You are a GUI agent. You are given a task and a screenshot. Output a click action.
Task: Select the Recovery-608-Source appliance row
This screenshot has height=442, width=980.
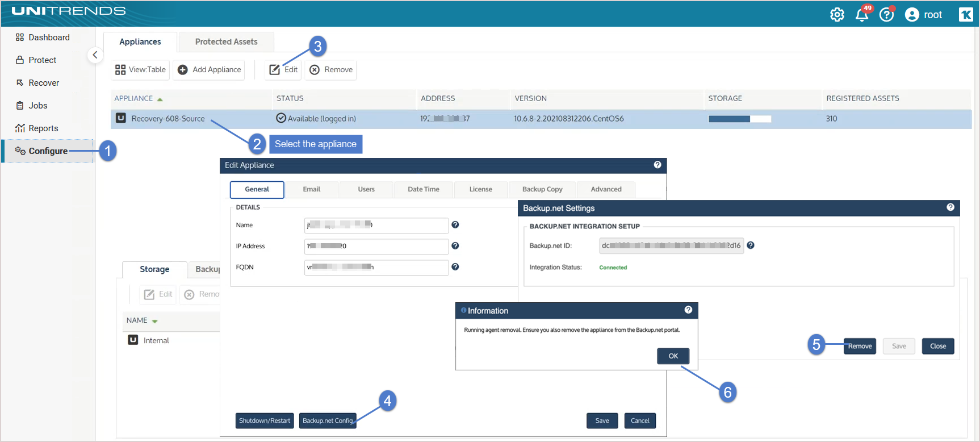[541, 119]
